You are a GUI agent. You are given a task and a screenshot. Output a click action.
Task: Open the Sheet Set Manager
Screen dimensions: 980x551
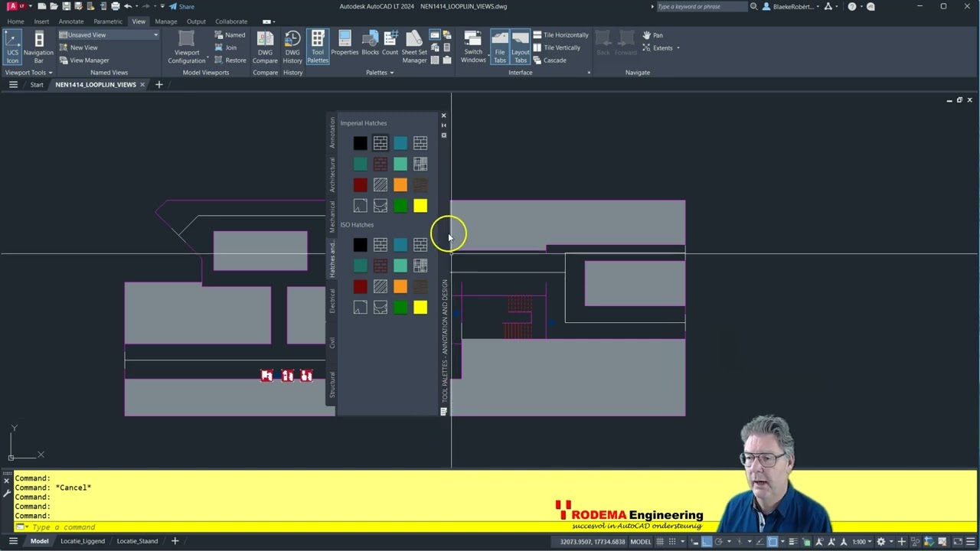tap(414, 47)
